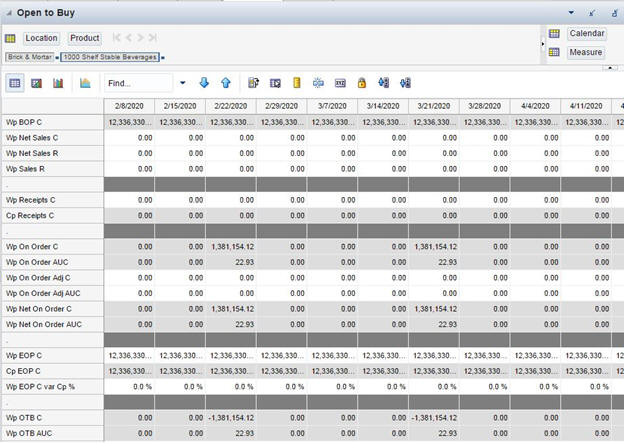Click into the Find input field
Screen dimensions: 625x444
[139, 83]
